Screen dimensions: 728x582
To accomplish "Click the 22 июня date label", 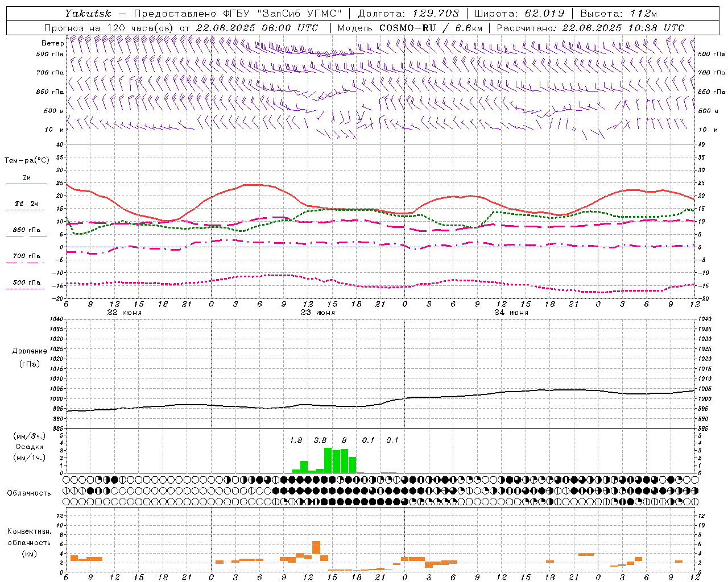I will point(124,313).
